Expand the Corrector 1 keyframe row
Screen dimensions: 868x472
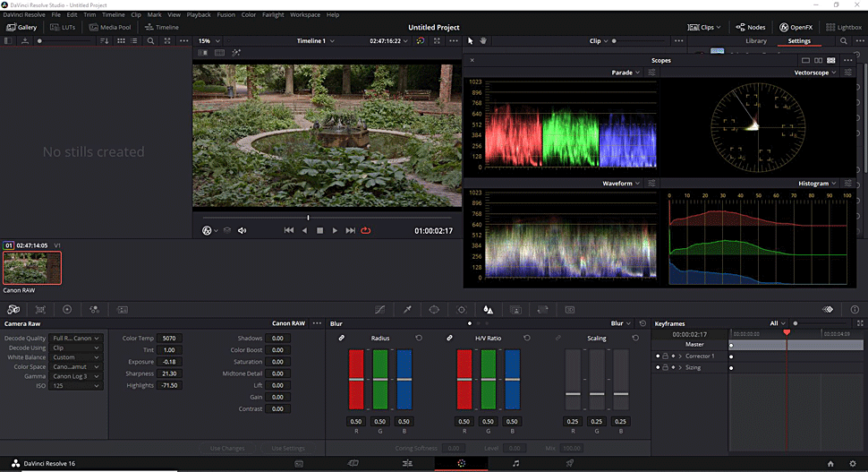tap(680, 356)
